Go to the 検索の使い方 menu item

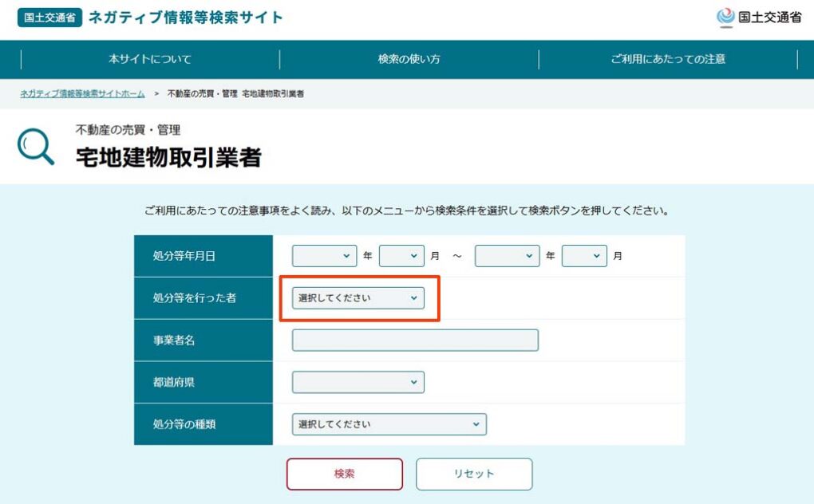pyautogui.click(x=409, y=59)
